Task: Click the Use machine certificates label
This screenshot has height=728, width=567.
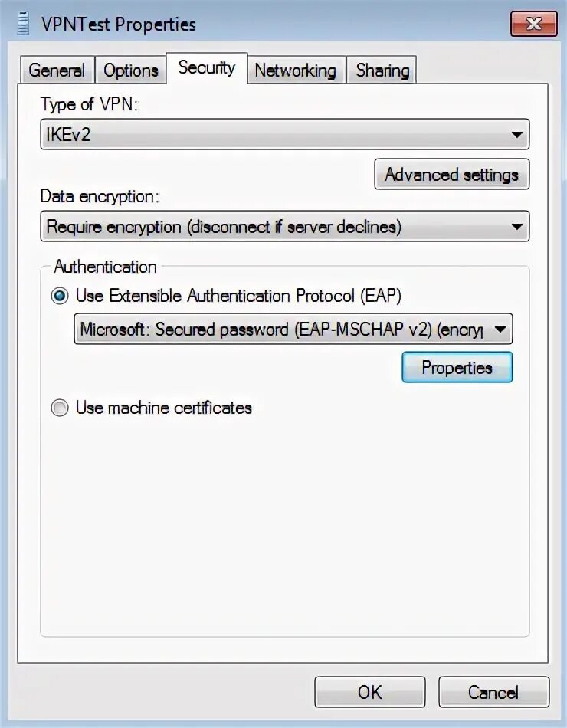Action: pyautogui.click(x=163, y=408)
